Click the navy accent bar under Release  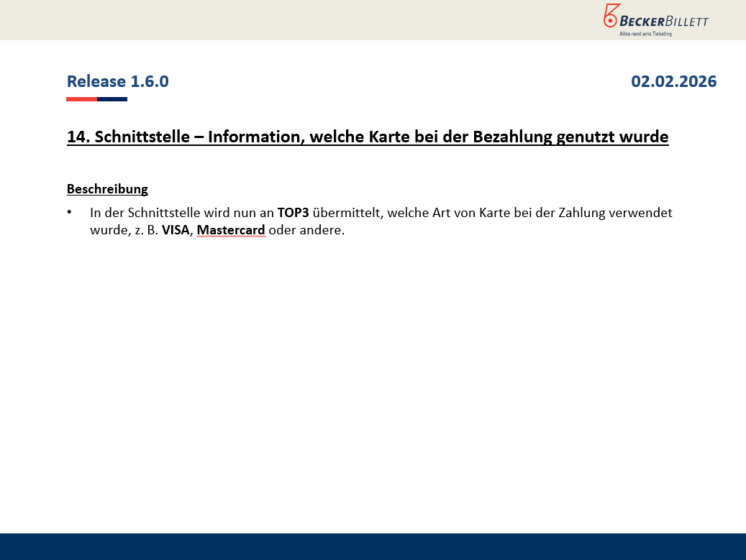point(112,99)
